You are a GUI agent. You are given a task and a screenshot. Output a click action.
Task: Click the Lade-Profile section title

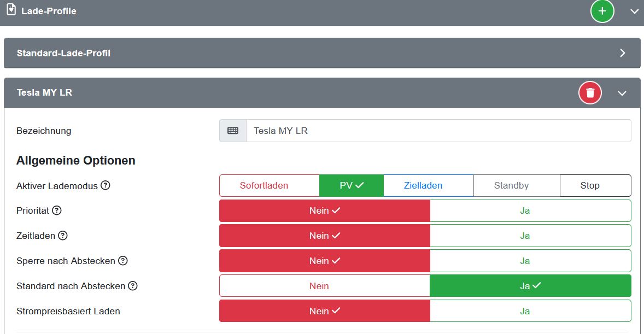click(x=49, y=11)
